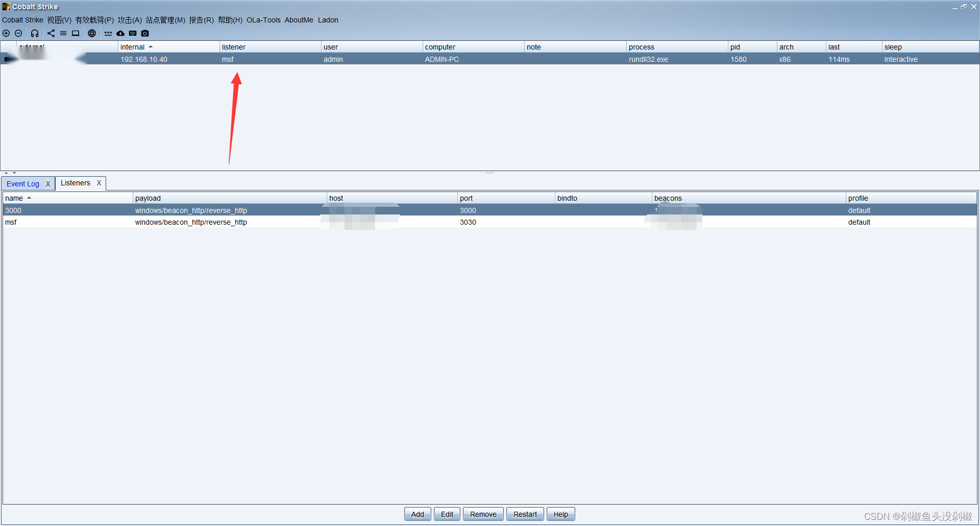The width and height of the screenshot is (980, 526).
Task: Click the Edit listener button
Action: tap(447, 514)
